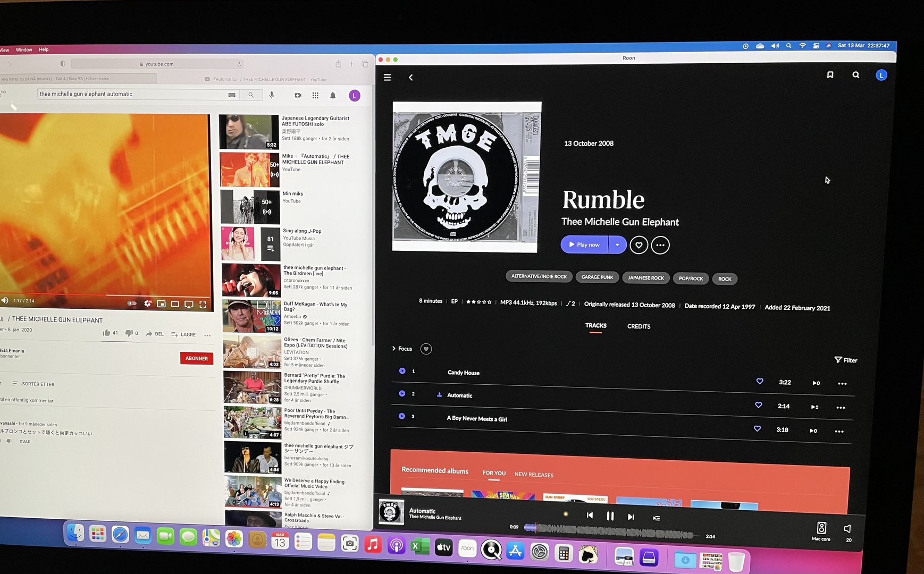
Task: Select the Japanese Rock genre tag
Action: [646, 277]
